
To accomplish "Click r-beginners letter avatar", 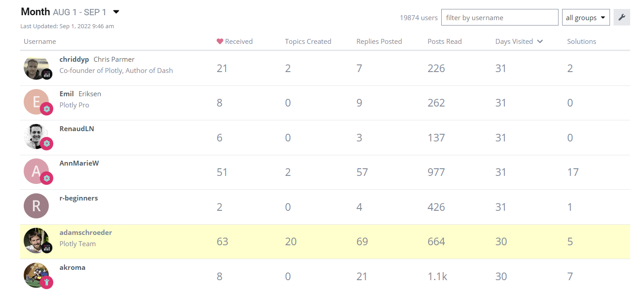I will [x=36, y=206].
